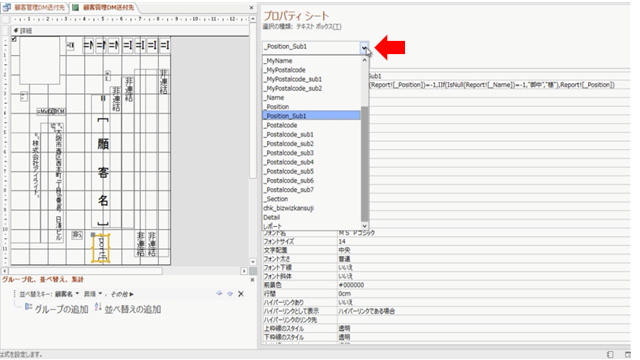Click グループの追加 button
The image size is (640, 360).
pos(57,309)
